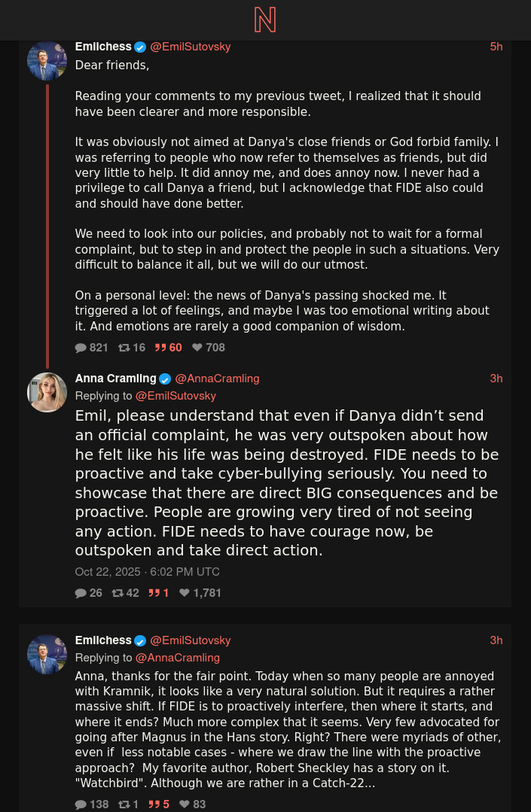Click the retweet icon showing 42
Image resolution: width=531 pixels, height=812 pixels.
coord(117,593)
